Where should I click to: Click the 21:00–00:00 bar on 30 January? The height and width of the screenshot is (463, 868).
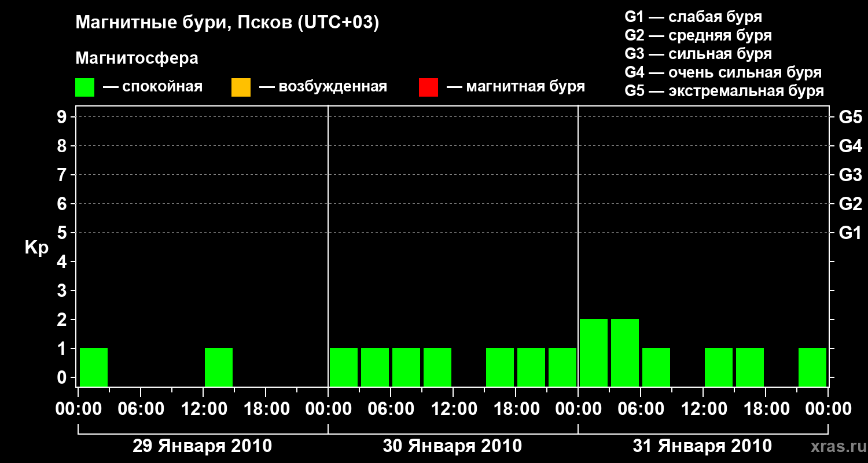[562, 367]
